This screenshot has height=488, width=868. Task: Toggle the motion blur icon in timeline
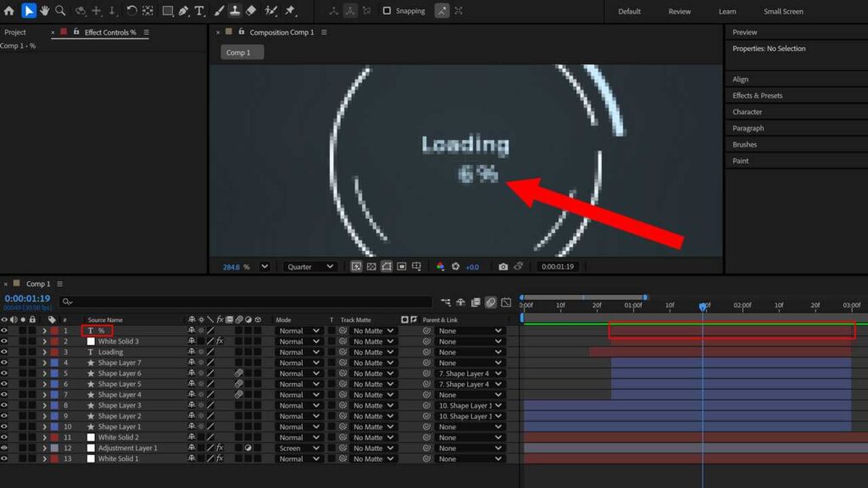(x=491, y=302)
